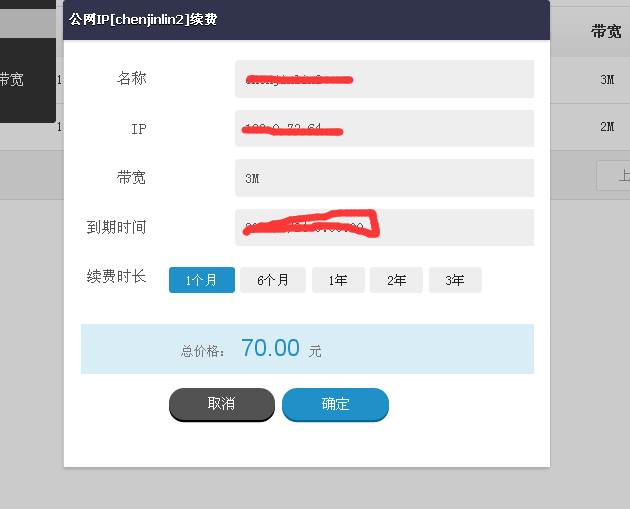Select 2年 as the renewal length
This screenshot has height=509, width=630.
(x=396, y=280)
